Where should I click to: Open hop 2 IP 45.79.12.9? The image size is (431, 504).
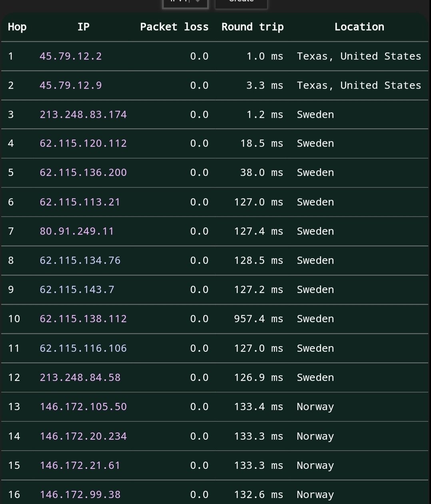click(x=71, y=86)
